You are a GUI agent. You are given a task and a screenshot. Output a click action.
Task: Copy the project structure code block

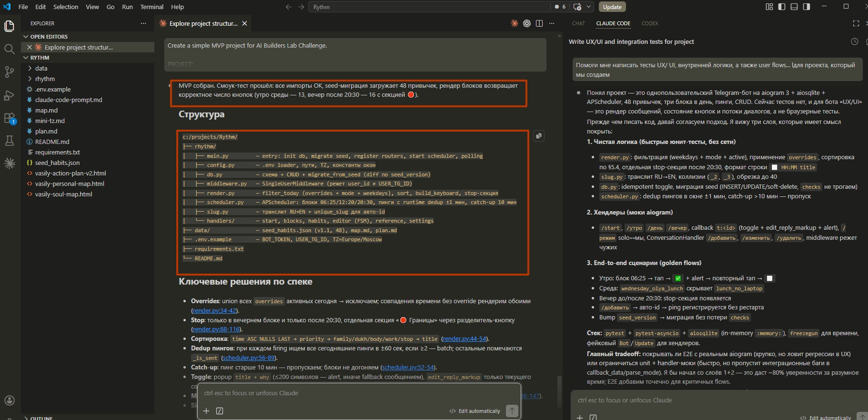pyautogui.click(x=538, y=136)
